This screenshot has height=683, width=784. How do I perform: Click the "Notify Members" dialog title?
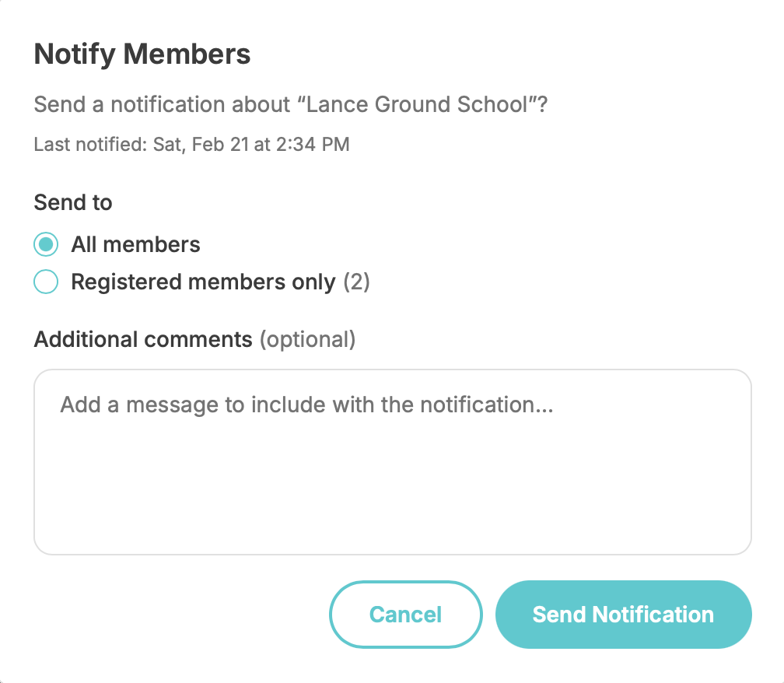pos(142,54)
